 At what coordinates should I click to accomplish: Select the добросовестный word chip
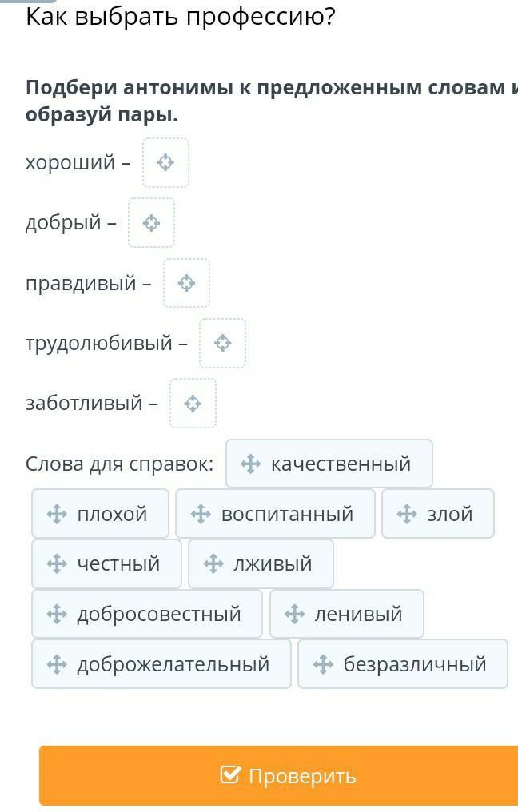(x=147, y=614)
